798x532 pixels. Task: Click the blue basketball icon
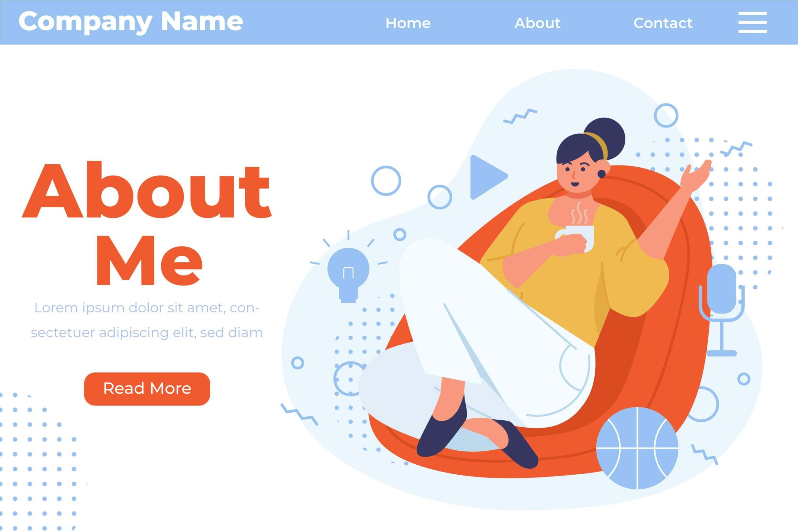(637, 448)
